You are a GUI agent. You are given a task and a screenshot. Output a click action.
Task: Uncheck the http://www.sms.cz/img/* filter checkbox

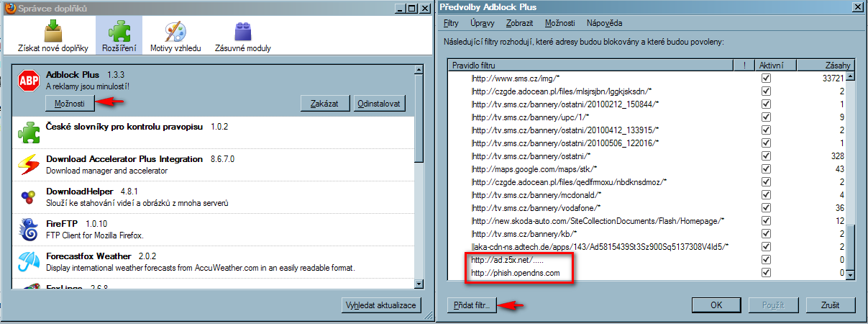[766, 78]
